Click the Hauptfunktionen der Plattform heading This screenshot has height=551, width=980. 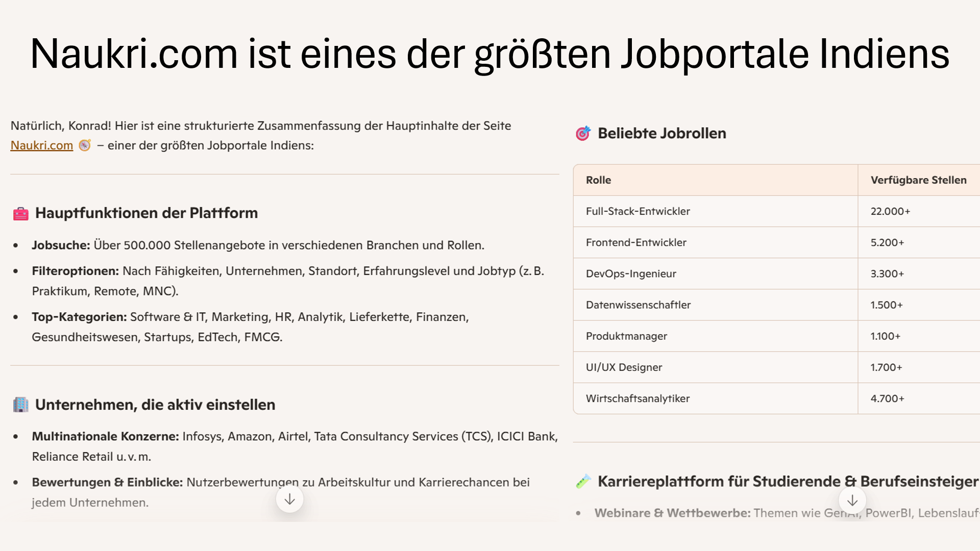[146, 213]
